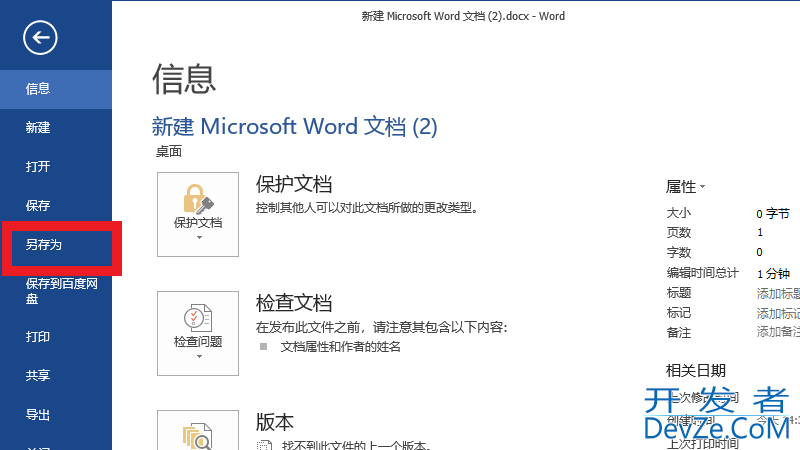Click the 检查问题 document checklist button
The width and height of the screenshot is (800, 450).
[198, 334]
